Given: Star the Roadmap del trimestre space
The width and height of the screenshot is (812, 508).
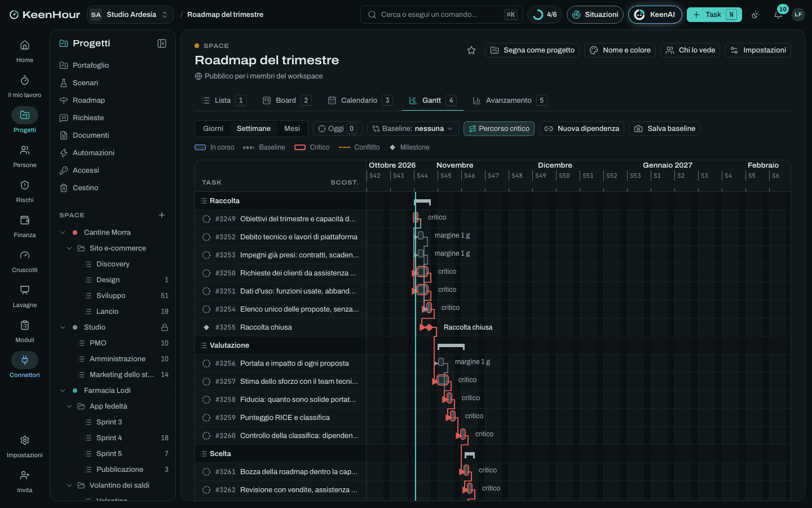Looking at the screenshot, I should tap(471, 50).
